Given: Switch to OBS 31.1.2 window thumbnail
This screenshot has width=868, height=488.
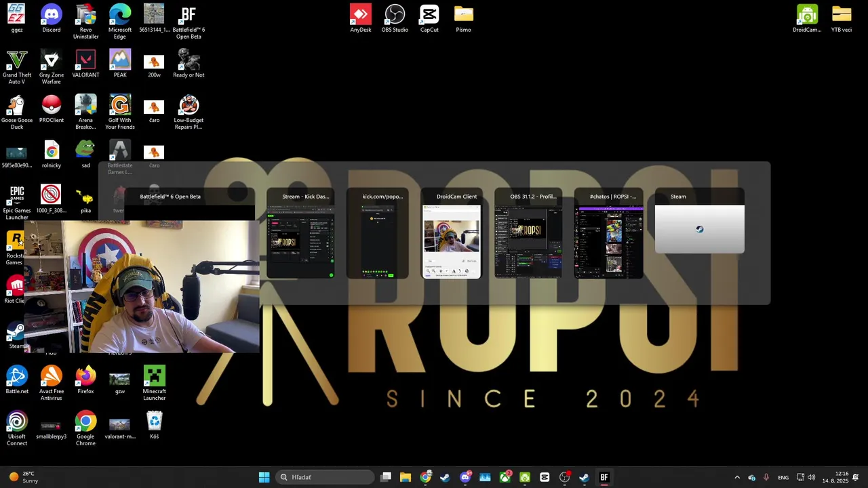Looking at the screenshot, I should click(x=528, y=235).
